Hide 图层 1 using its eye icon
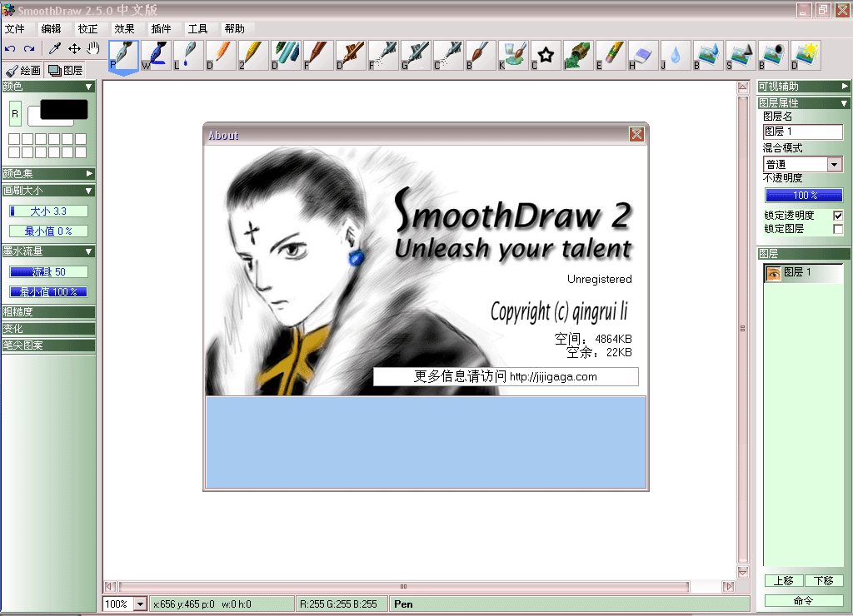Screen dimensions: 853x616 (x=773, y=273)
